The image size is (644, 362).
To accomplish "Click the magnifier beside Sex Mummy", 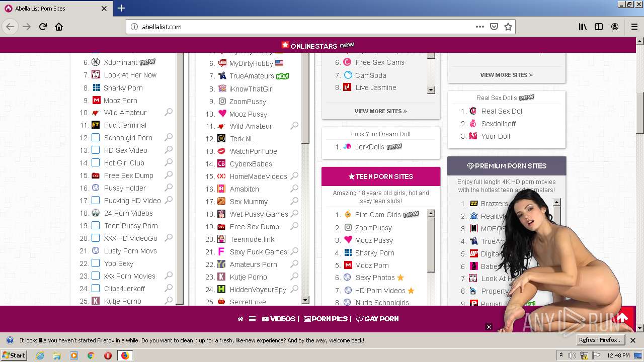I will pyautogui.click(x=295, y=201).
